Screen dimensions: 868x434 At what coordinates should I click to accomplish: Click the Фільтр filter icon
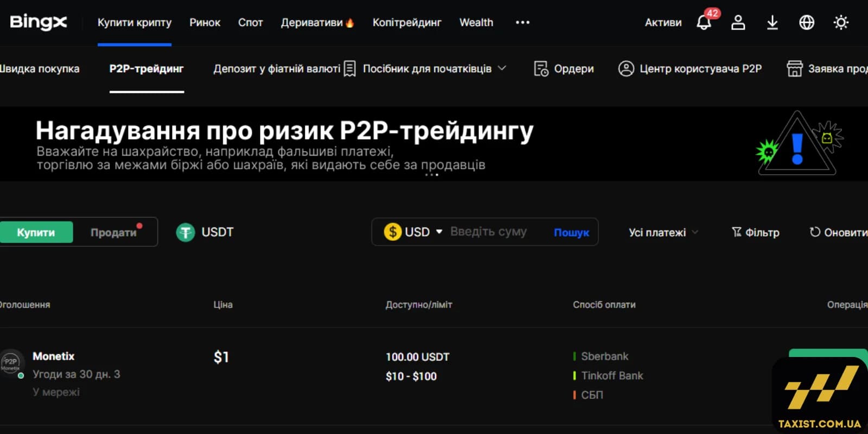click(736, 232)
